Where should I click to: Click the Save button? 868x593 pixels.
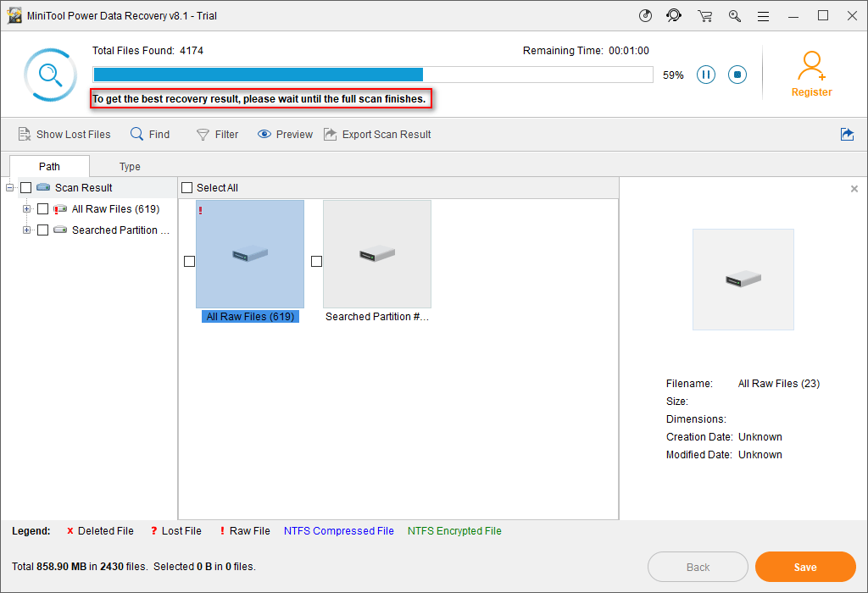(805, 567)
